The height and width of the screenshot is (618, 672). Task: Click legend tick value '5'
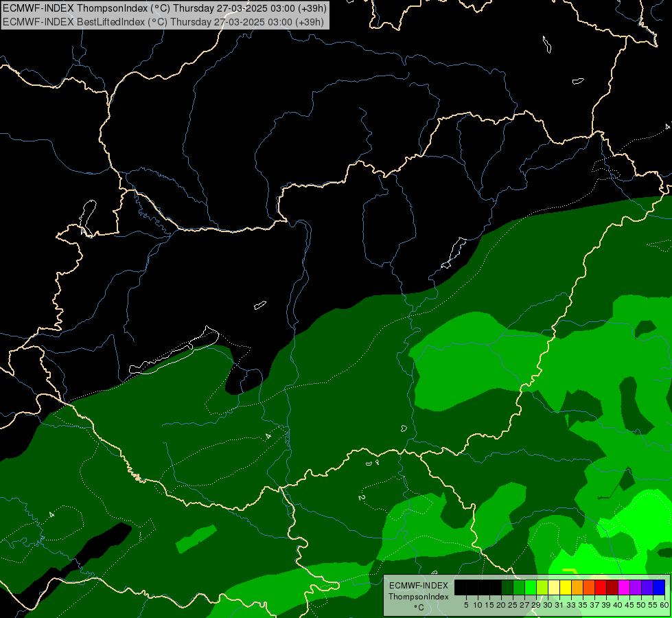click(466, 605)
